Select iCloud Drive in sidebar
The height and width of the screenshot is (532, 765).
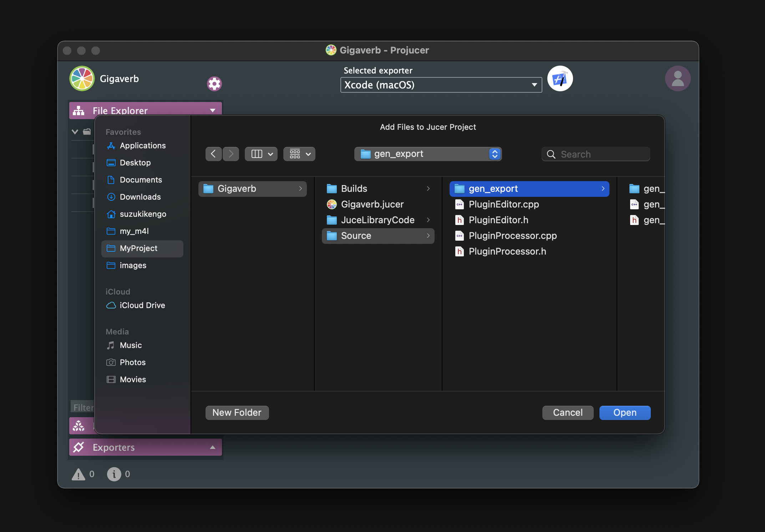(142, 305)
